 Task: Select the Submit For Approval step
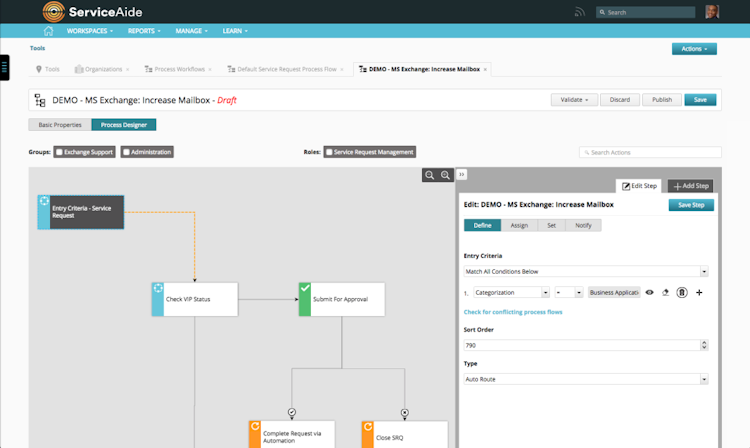coord(342,299)
